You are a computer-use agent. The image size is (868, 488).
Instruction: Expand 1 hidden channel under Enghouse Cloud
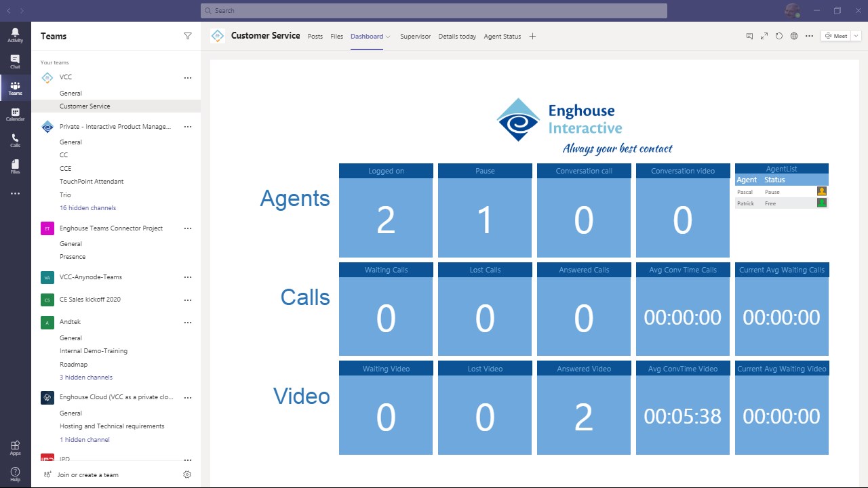tap(85, 439)
